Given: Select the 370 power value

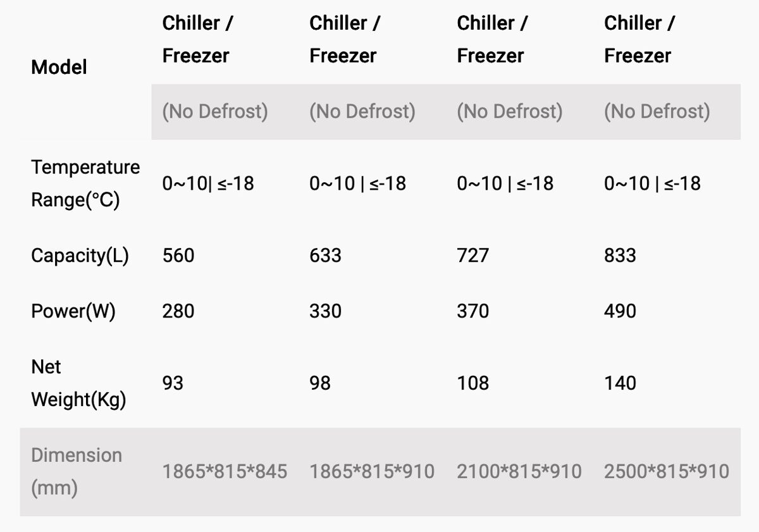Looking at the screenshot, I should (x=473, y=311).
